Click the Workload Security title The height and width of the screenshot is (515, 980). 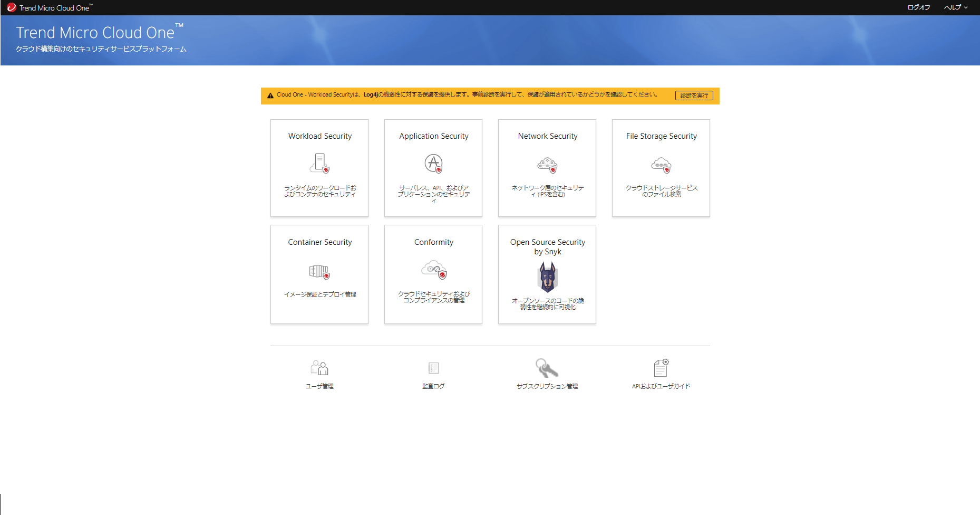pos(320,136)
